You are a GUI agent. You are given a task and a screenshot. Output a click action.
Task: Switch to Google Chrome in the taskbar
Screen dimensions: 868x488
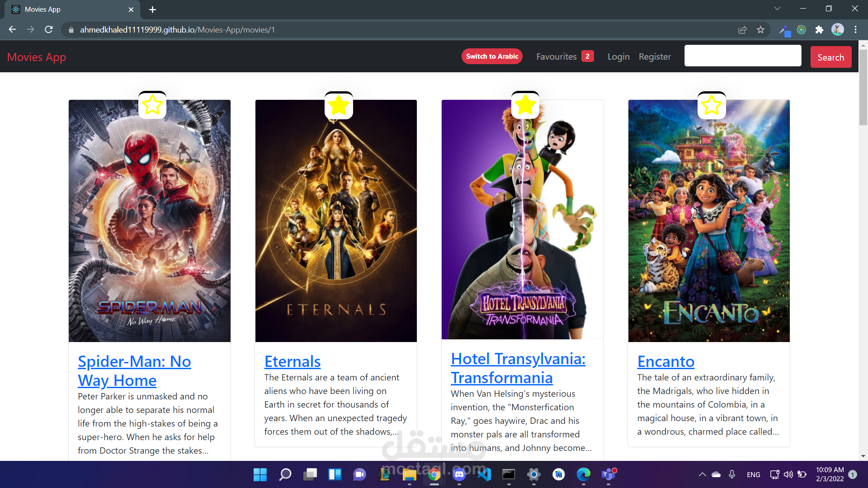click(x=434, y=474)
